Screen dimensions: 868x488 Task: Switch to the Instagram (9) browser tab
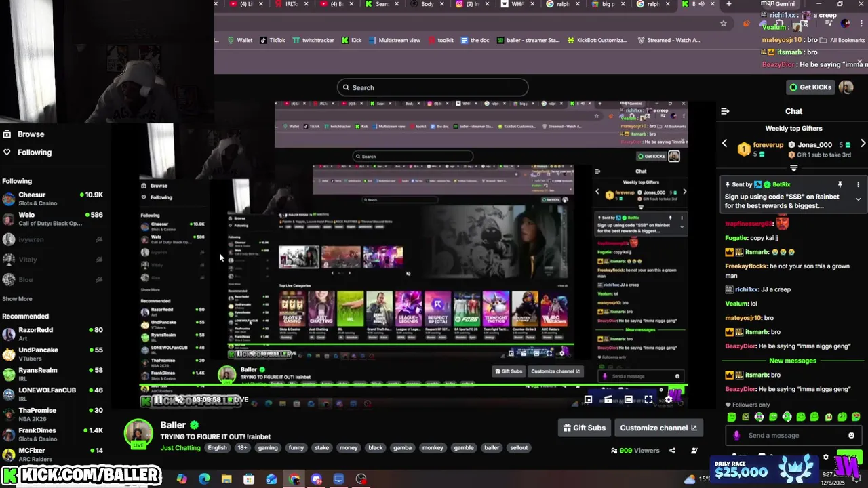coord(472,4)
